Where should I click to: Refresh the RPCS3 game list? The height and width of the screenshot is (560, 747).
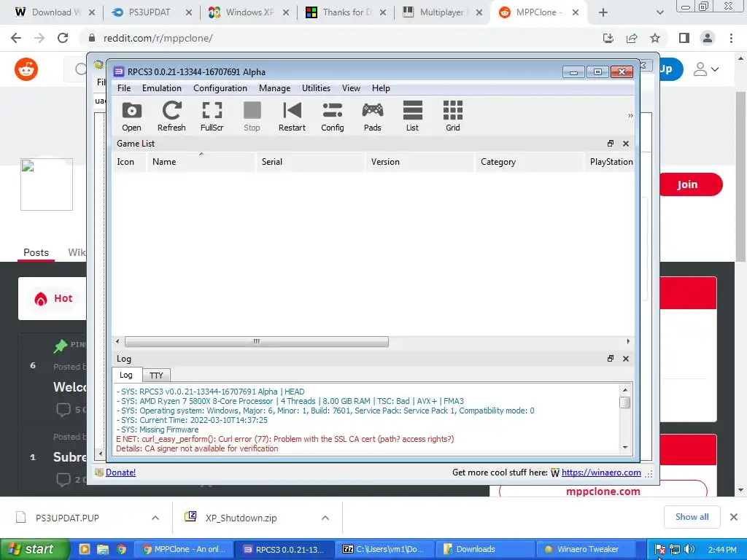[x=171, y=116]
